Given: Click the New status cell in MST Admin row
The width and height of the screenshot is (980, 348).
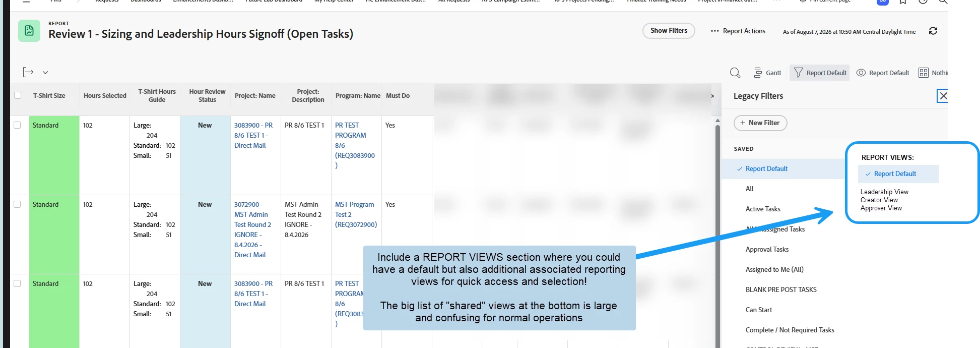Looking at the screenshot, I should pyautogui.click(x=205, y=235).
